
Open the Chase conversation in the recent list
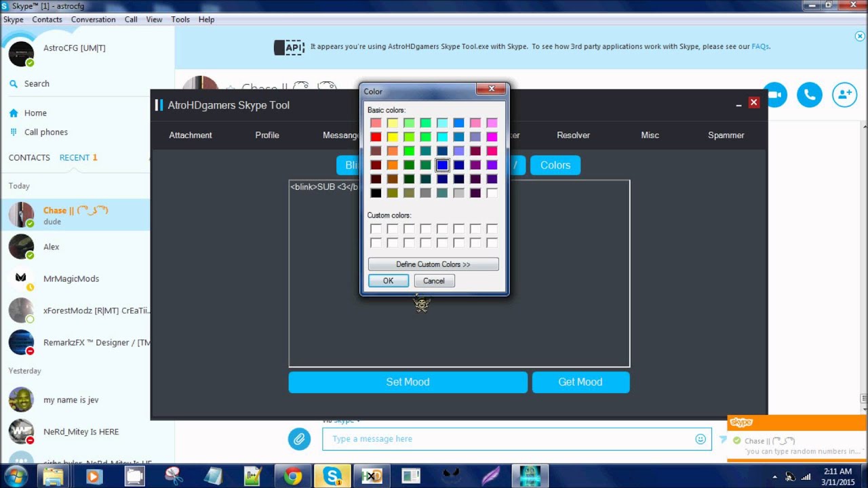pyautogui.click(x=75, y=215)
